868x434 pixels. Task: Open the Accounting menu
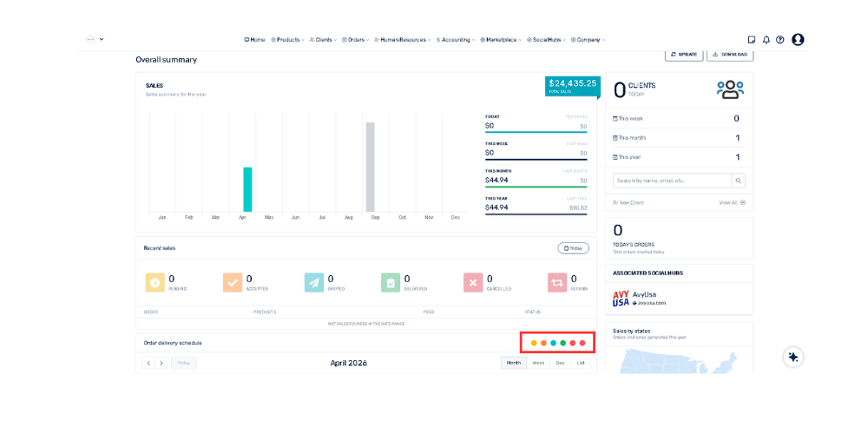(x=456, y=40)
